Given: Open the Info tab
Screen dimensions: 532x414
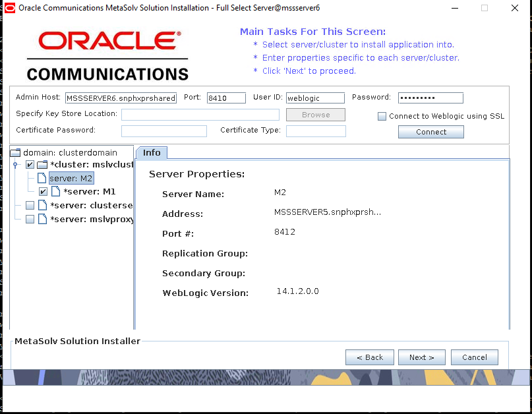Looking at the screenshot, I should coord(152,153).
